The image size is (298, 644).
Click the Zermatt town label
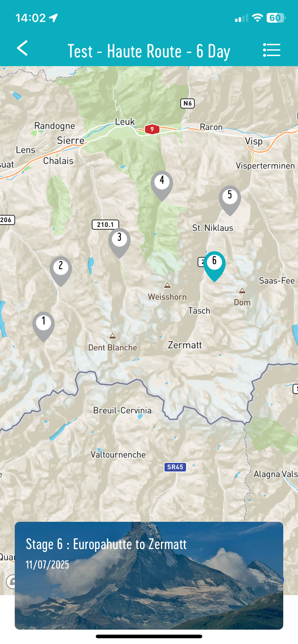tap(185, 345)
